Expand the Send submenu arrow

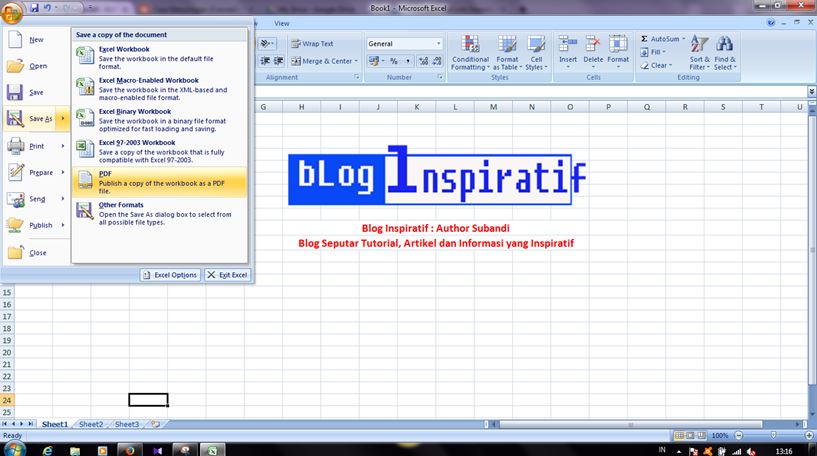pos(63,199)
